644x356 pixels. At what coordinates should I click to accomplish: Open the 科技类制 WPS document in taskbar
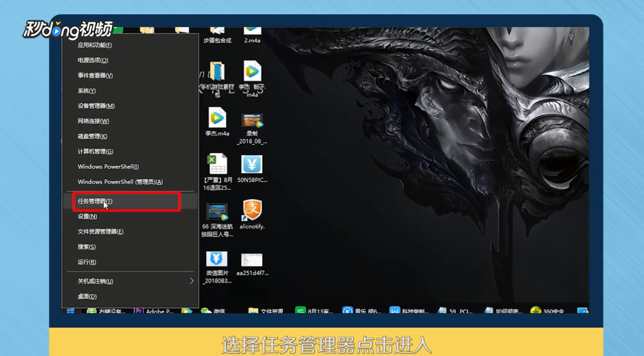pos(409,311)
